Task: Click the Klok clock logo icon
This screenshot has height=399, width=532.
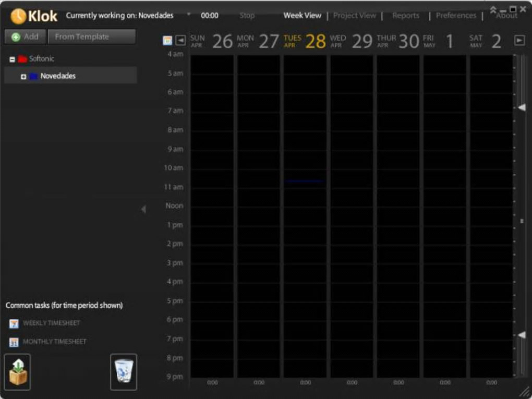Action: (18, 16)
